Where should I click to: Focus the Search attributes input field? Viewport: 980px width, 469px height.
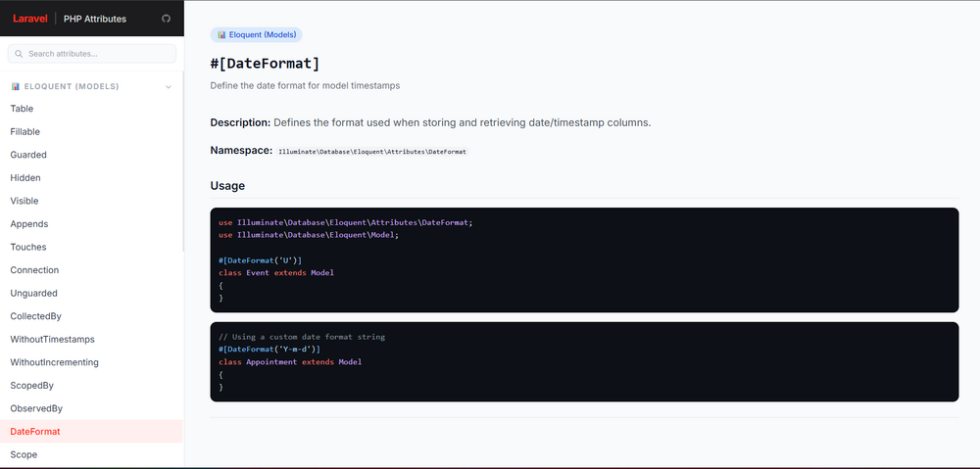point(92,54)
